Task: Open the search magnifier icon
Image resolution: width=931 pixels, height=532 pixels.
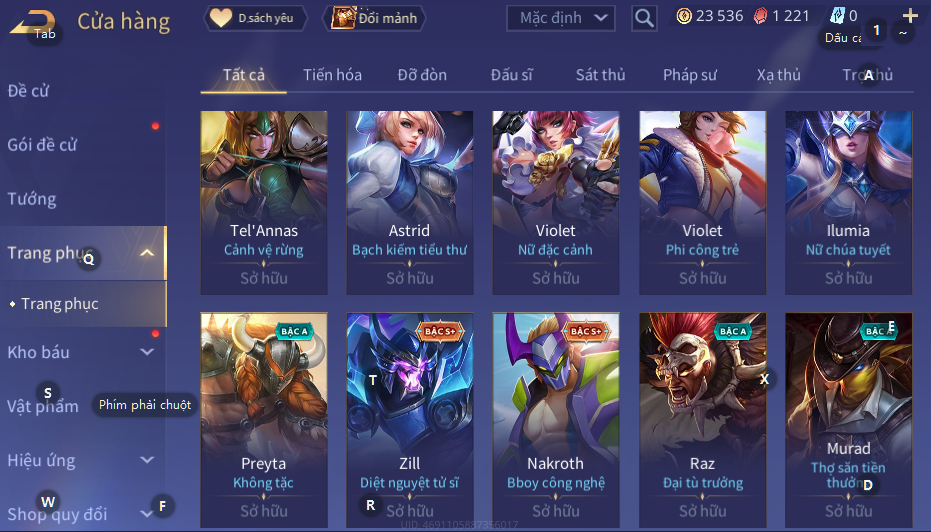Action: point(644,18)
